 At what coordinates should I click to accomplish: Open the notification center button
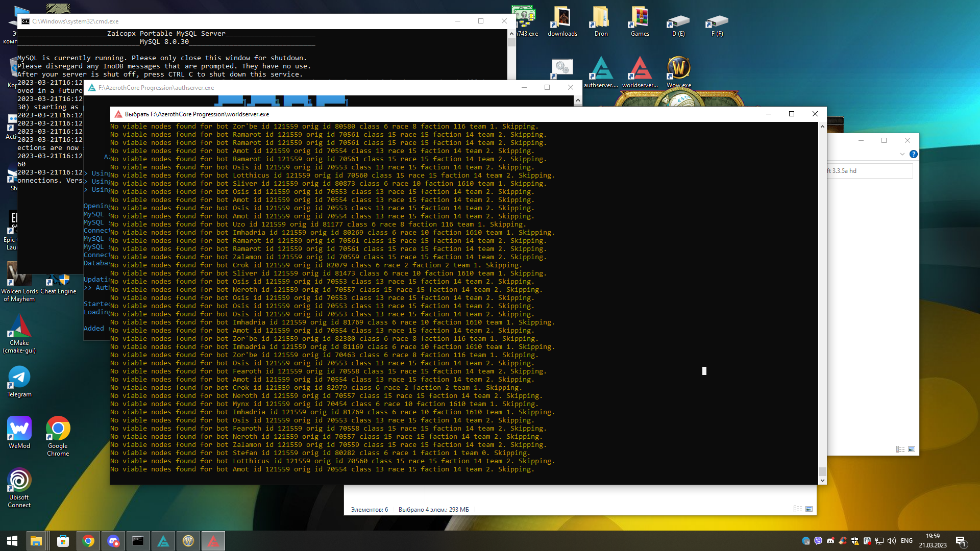click(x=961, y=541)
